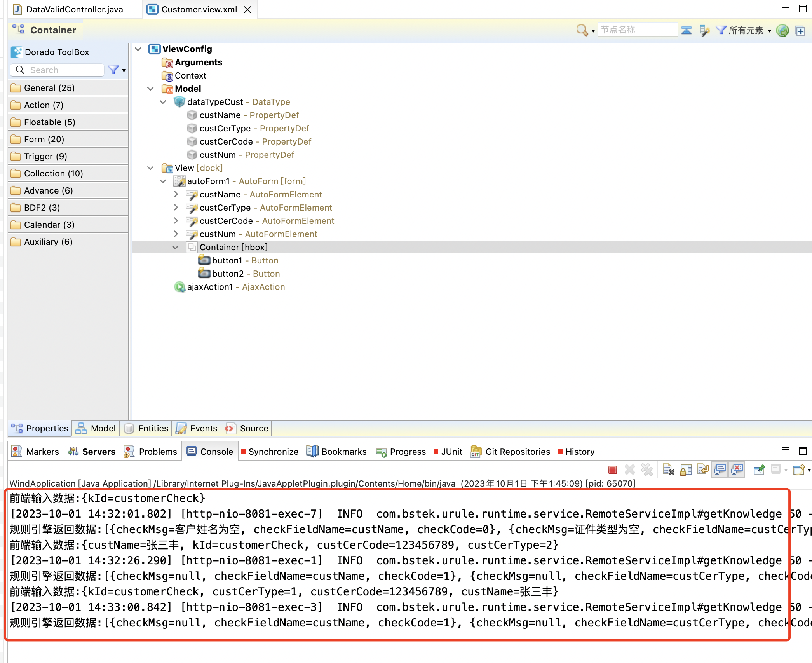The width and height of the screenshot is (812, 663).
Task: Click the expand-all plus icon at the toolbar's right end
Action: (800, 30)
